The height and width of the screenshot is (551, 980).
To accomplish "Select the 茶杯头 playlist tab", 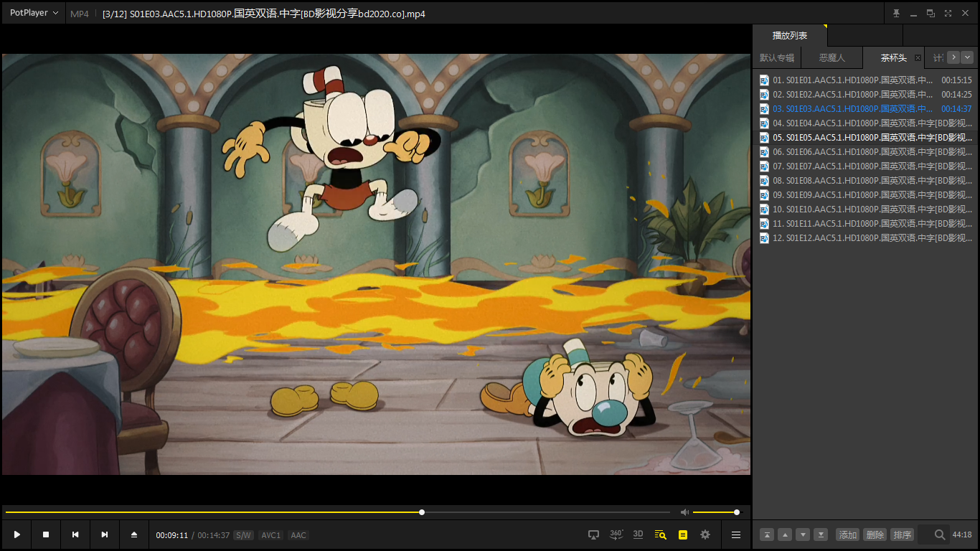I will (893, 57).
